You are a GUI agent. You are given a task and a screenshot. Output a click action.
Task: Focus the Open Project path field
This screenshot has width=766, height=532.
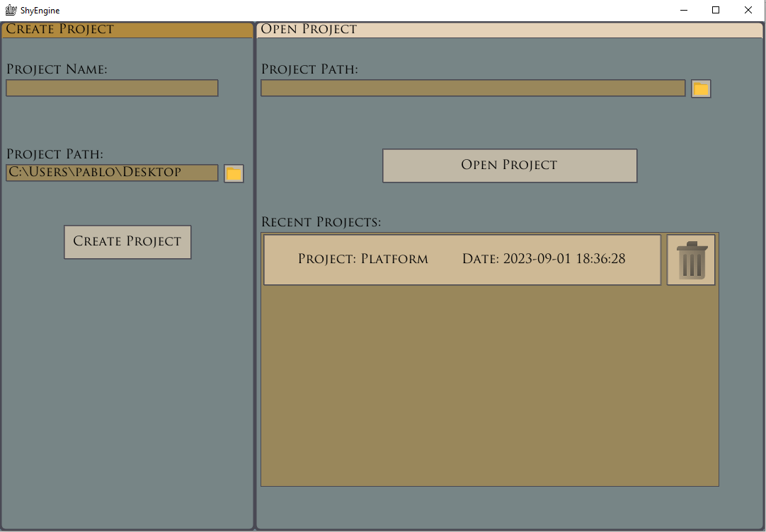pos(473,88)
